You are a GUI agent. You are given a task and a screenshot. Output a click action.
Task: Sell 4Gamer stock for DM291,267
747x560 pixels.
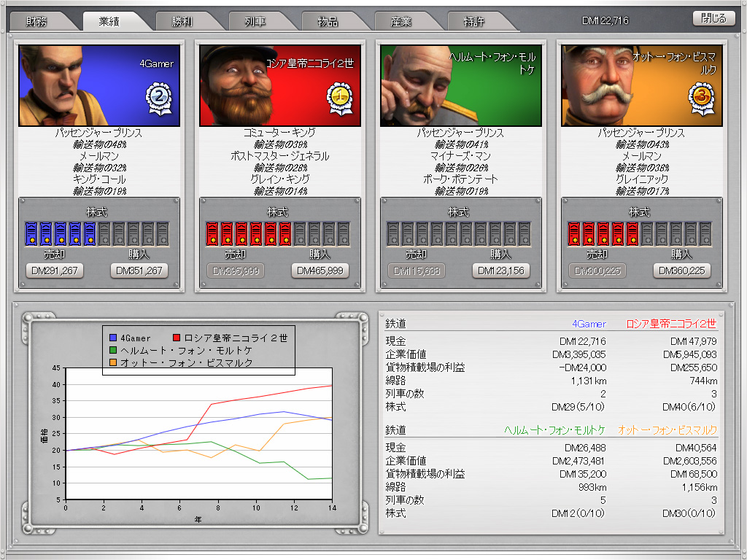[55, 271]
